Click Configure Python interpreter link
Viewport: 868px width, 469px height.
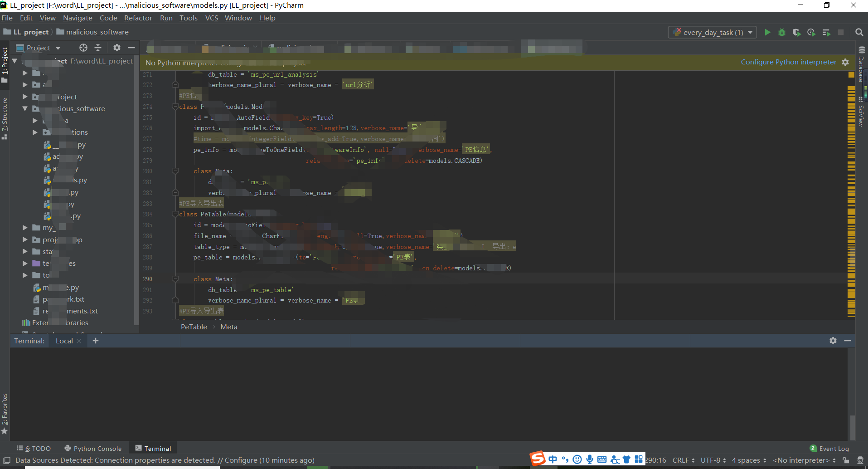pos(789,62)
